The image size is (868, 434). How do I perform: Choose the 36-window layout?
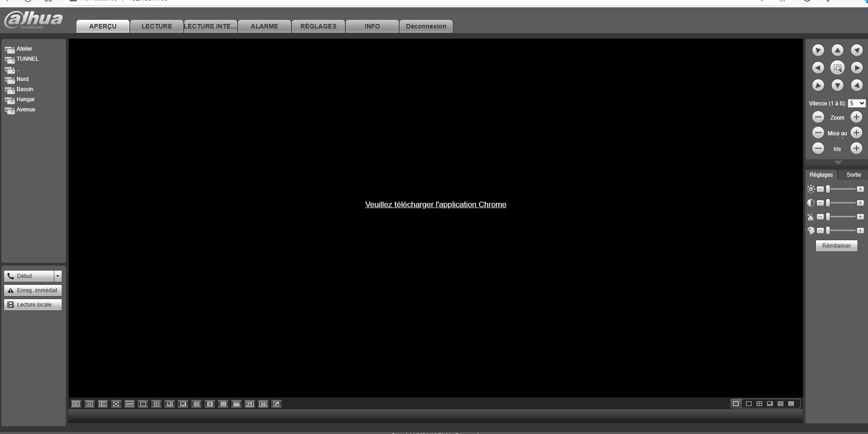(x=263, y=404)
